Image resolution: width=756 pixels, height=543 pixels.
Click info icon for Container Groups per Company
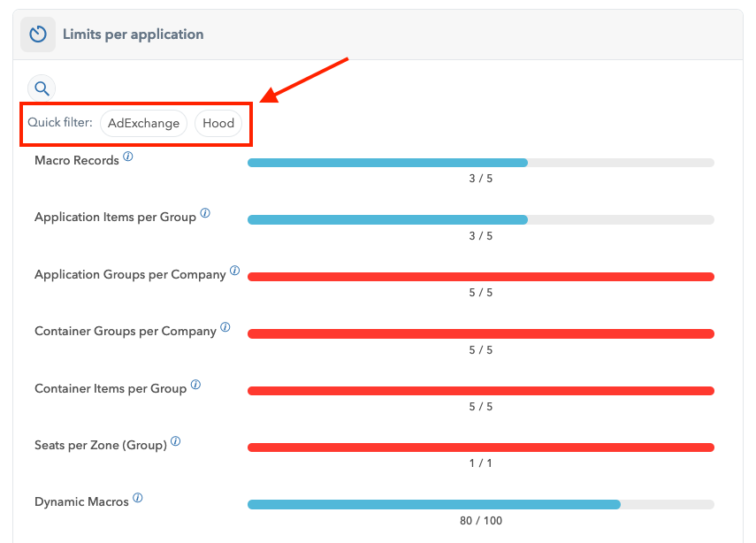click(225, 327)
